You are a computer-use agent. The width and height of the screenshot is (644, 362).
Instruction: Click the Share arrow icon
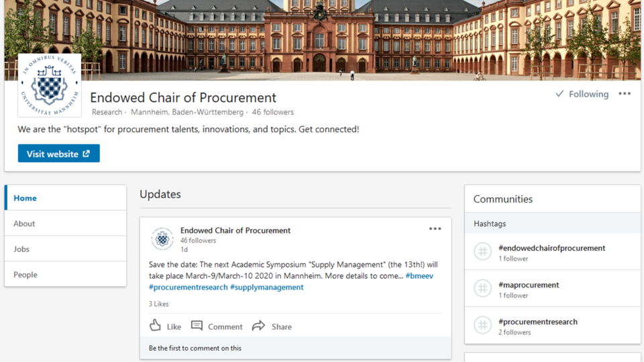pyautogui.click(x=258, y=326)
